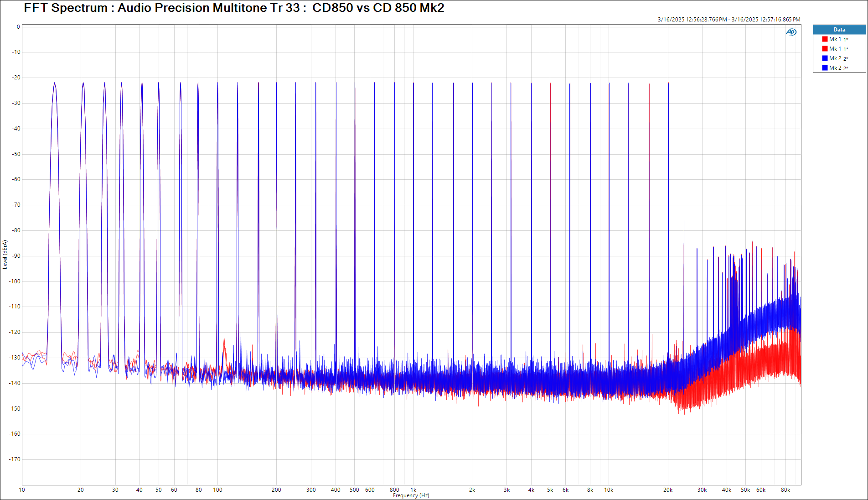Viewport: 868px width, 500px height.
Task: Click the 1k frequency axis tick label
Action: pos(413,490)
